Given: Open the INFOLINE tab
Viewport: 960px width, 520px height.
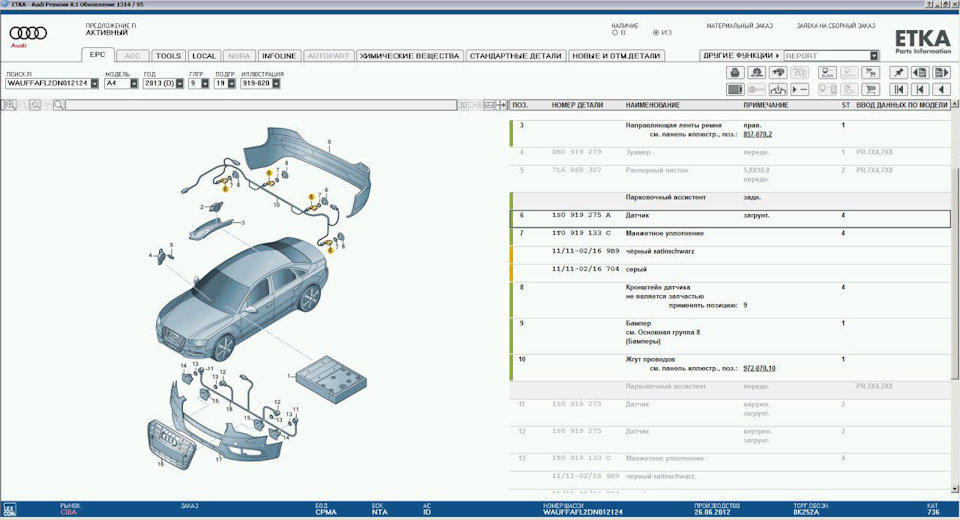Looking at the screenshot, I should point(279,56).
